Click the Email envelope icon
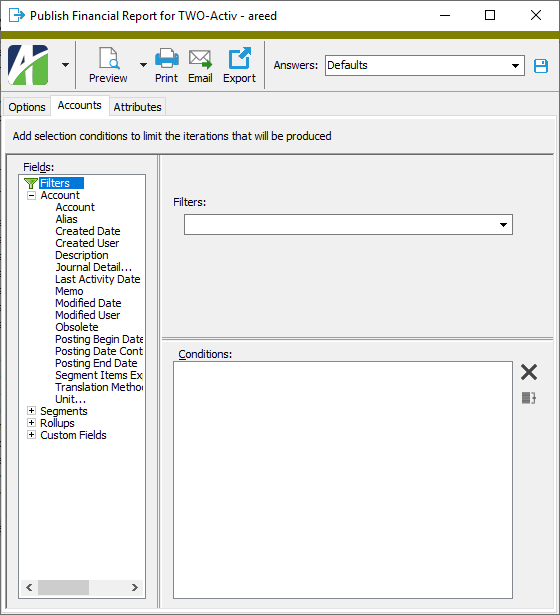Screen dimensions: 560x615 [200, 59]
